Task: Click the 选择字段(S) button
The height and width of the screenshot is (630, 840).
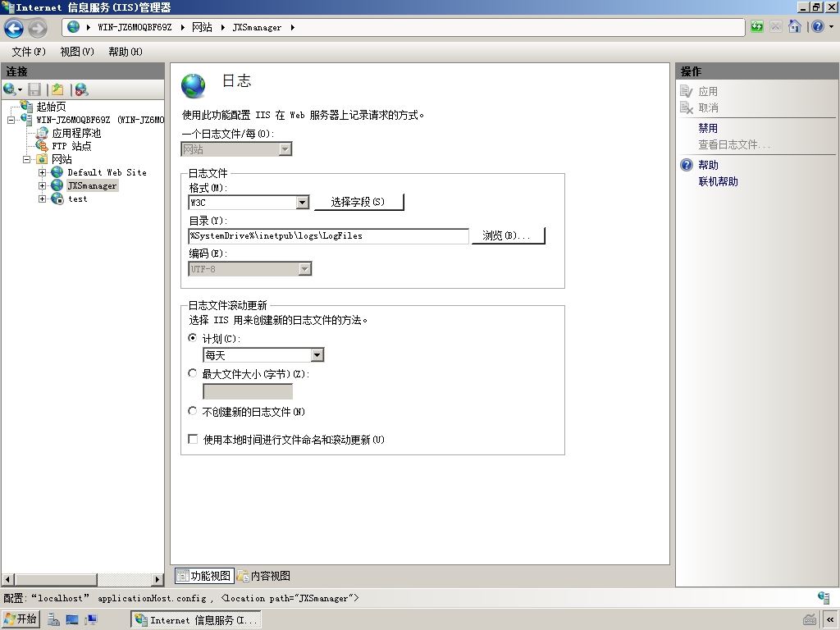Action: [x=358, y=202]
